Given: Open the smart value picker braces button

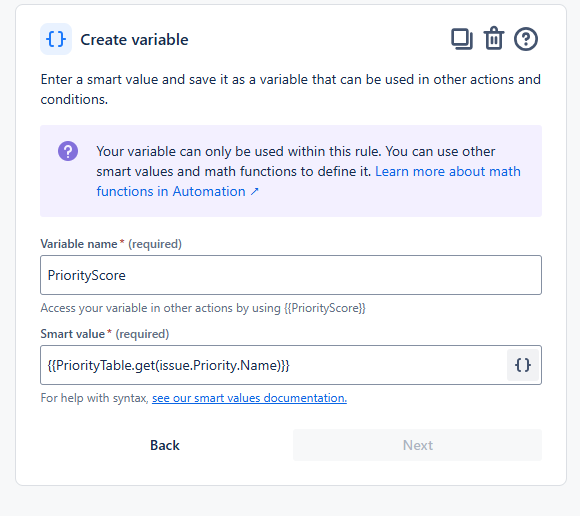Looking at the screenshot, I should (523, 365).
